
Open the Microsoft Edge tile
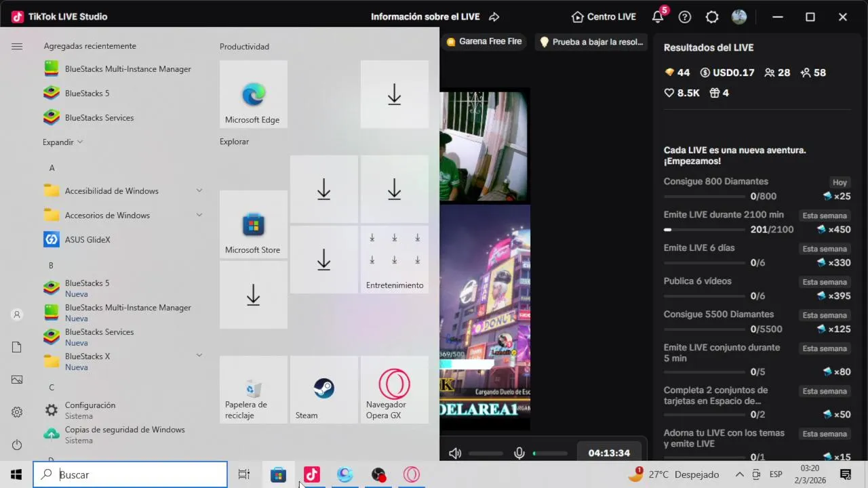[254, 94]
